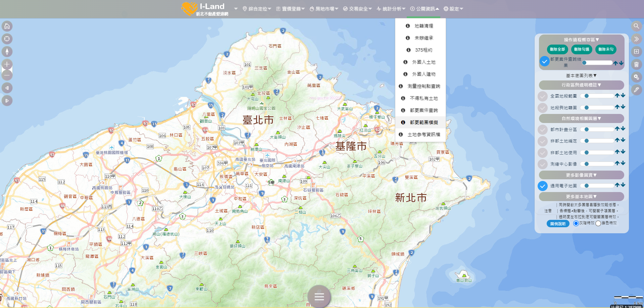Viewport: 644px width, 308px height.
Task: Enable the 都市計畫分區 layer checkbox
Action: coord(543,130)
